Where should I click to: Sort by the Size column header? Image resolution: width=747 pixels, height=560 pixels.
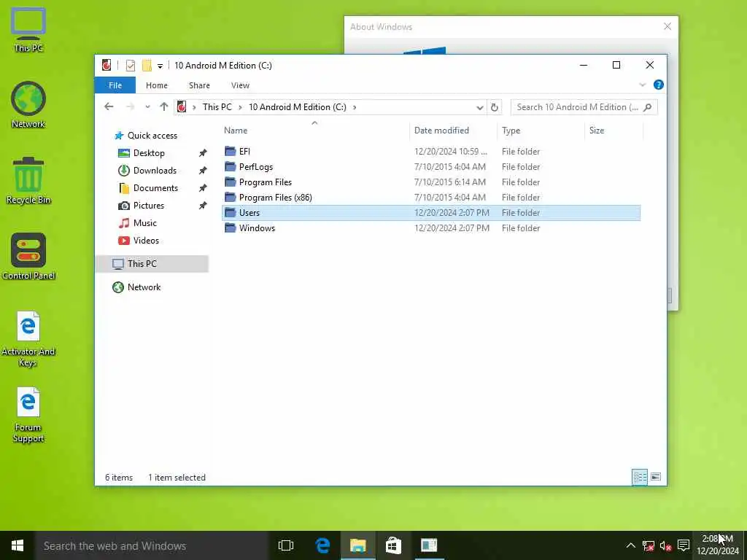pos(614,131)
